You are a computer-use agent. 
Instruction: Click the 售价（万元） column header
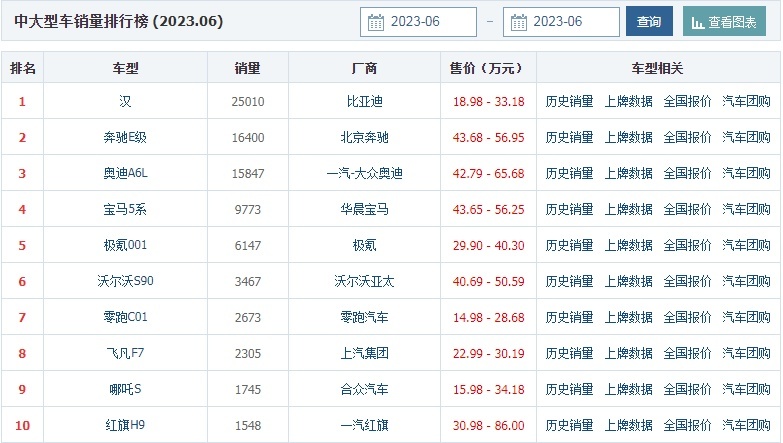pos(488,68)
